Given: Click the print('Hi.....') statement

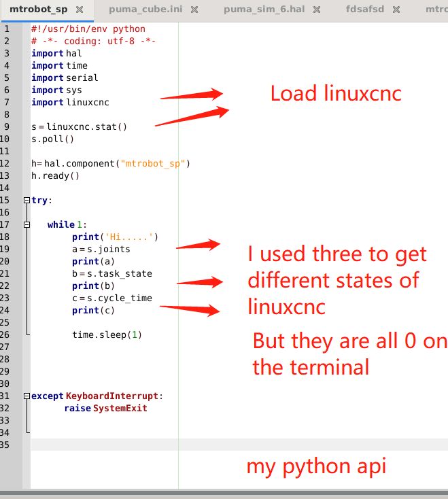Looking at the screenshot, I should coord(115,237).
